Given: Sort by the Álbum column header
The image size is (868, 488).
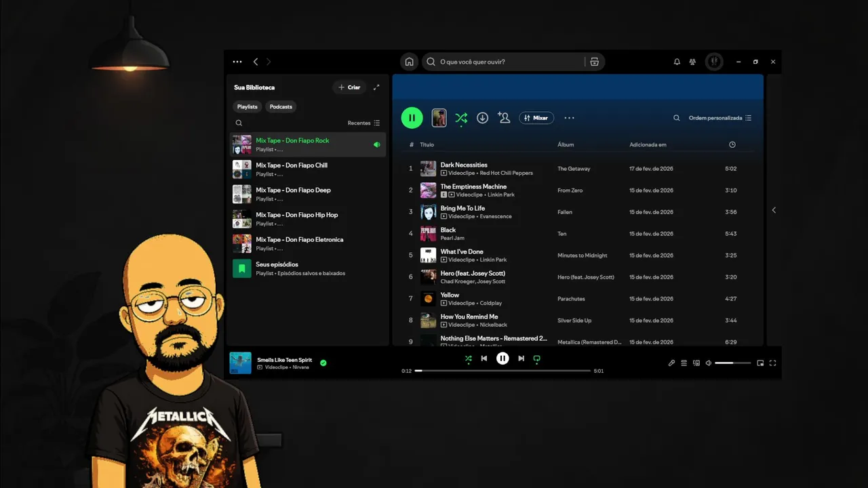Looking at the screenshot, I should (x=566, y=144).
